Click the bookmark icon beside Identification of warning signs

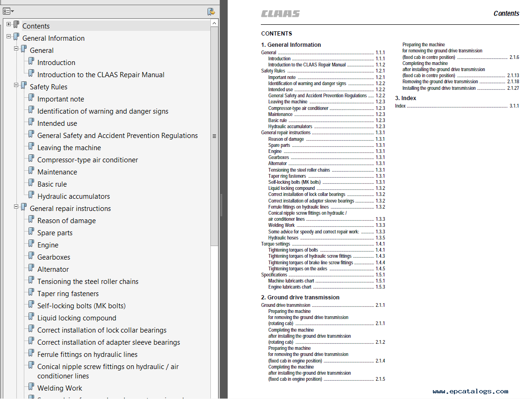[31, 110]
